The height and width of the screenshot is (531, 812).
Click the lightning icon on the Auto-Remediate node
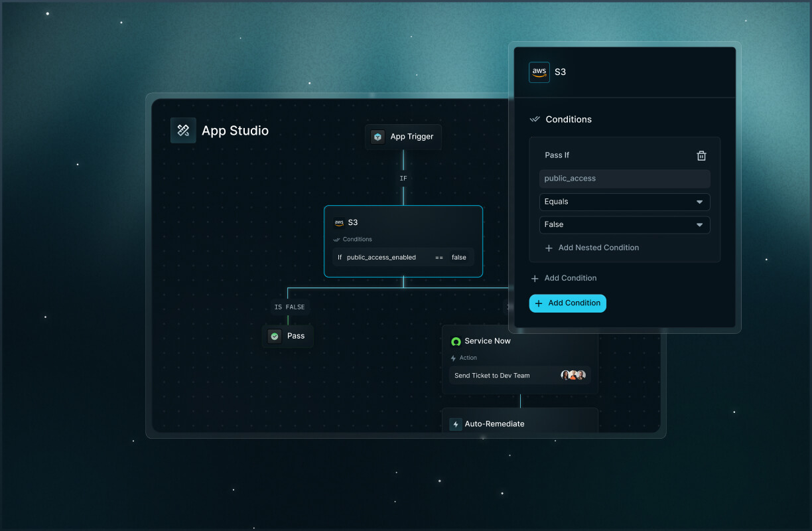click(455, 423)
